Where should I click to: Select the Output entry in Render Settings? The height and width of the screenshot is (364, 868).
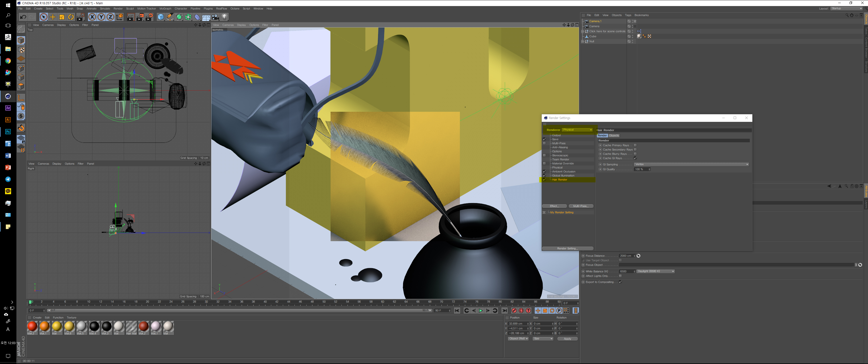556,135
